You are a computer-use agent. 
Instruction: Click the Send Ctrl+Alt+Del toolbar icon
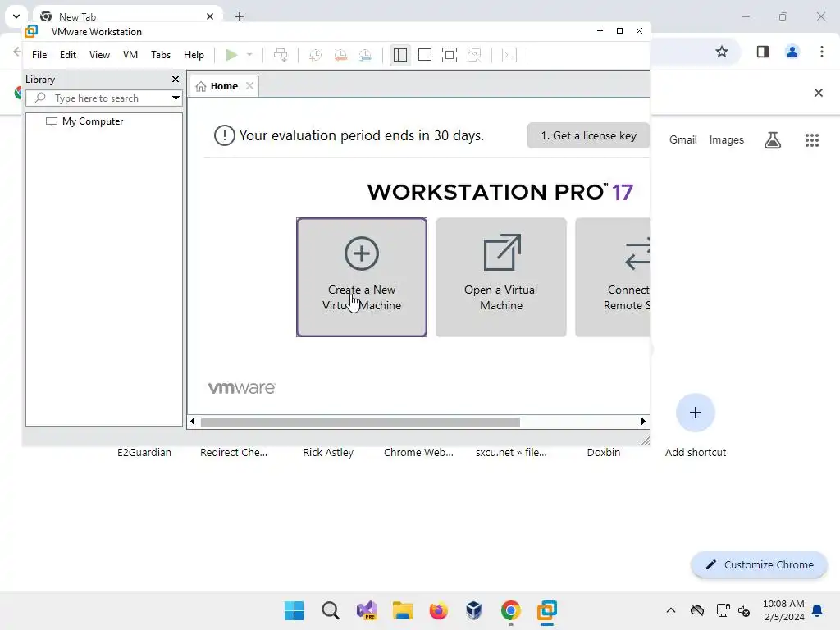point(281,55)
